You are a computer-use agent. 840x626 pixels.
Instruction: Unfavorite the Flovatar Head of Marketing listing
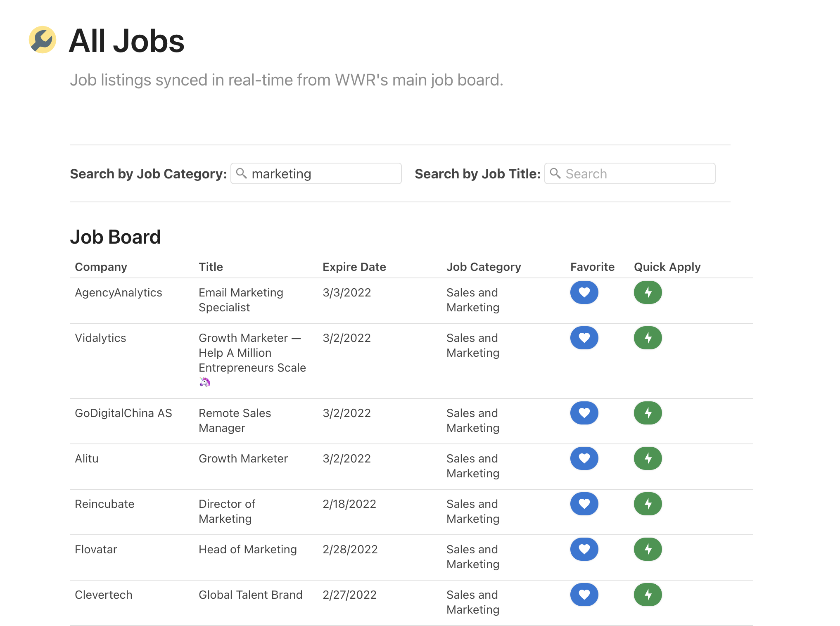coord(584,549)
